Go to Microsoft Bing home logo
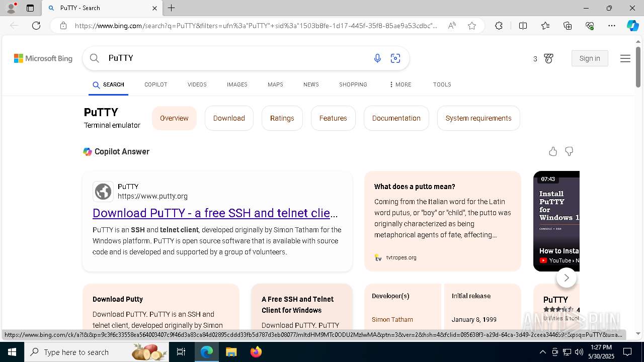644x362 pixels. tap(43, 58)
